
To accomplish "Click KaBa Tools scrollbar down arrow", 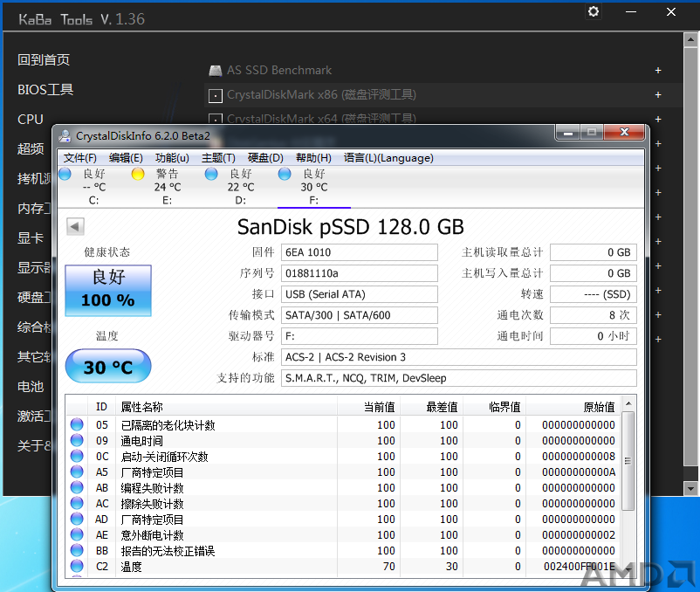I will [x=690, y=488].
